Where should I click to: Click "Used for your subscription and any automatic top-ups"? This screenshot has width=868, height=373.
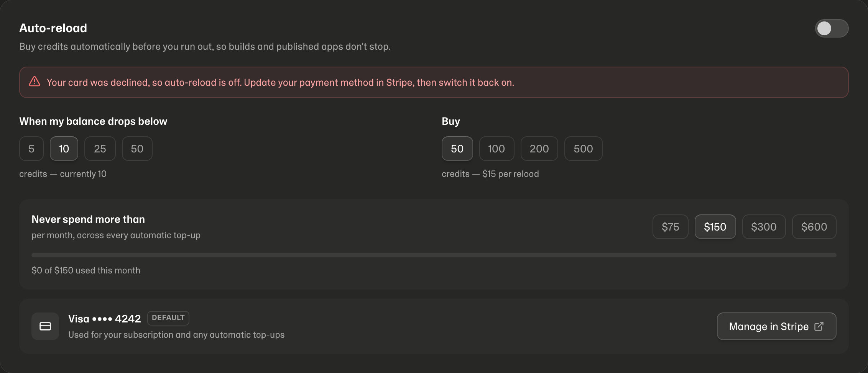(176, 335)
